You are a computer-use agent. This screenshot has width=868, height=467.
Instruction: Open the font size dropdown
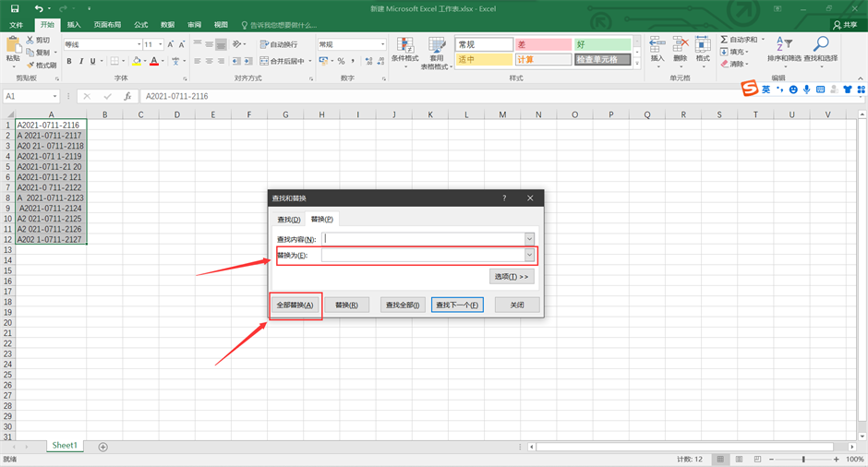point(161,44)
